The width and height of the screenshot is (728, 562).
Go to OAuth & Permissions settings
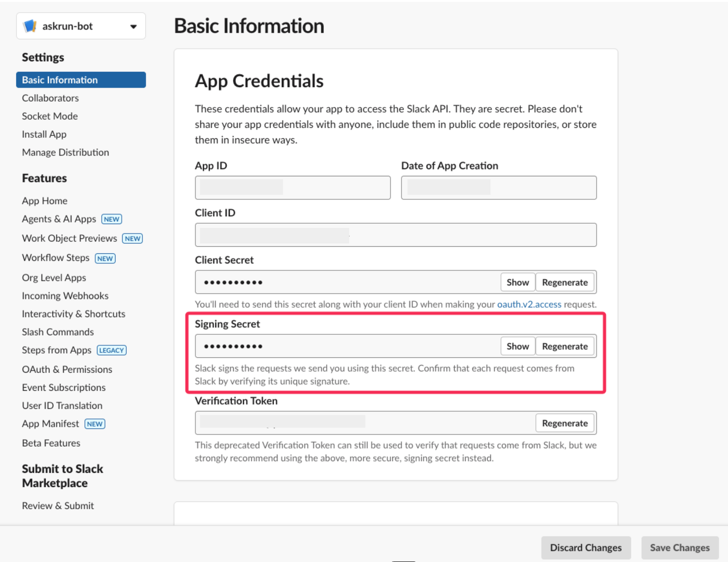tap(67, 369)
